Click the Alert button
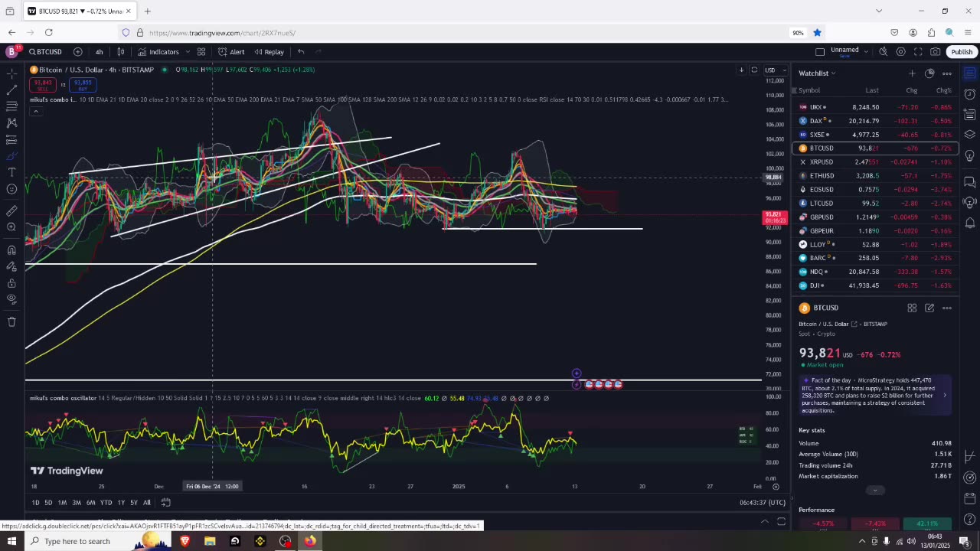980x551 pixels. pyautogui.click(x=231, y=52)
